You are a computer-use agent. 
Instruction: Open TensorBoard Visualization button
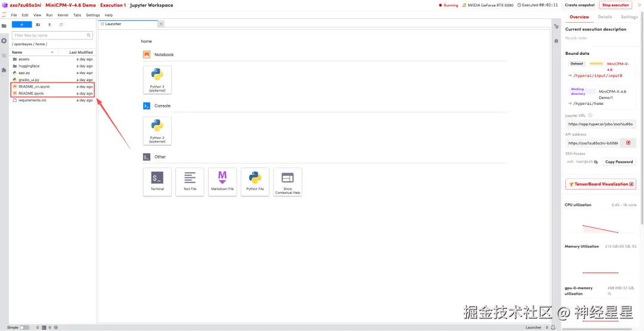600,184
